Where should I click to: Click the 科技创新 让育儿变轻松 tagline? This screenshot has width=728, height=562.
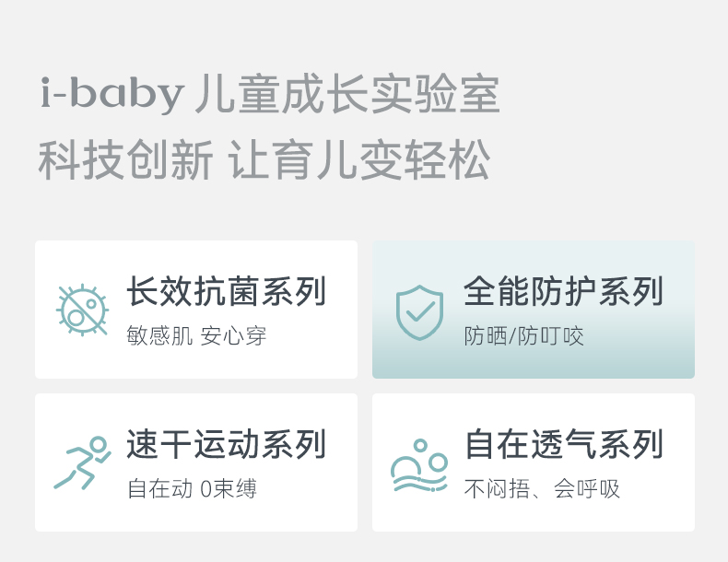point(264,160)
